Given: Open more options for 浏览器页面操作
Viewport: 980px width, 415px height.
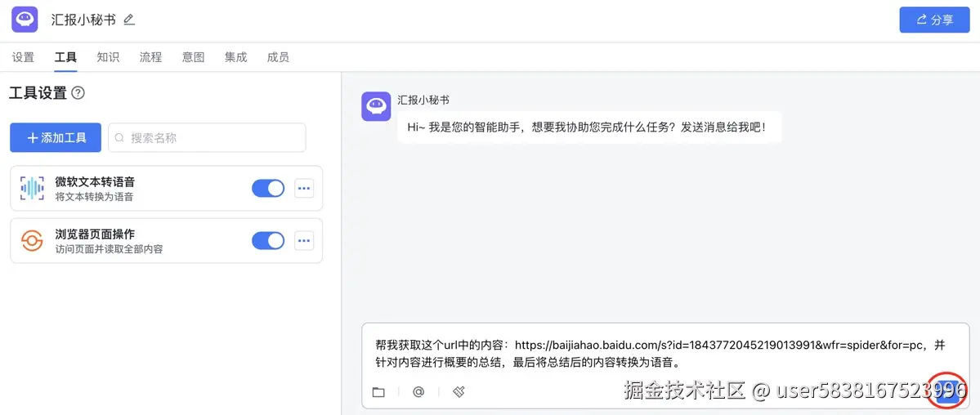Looking at the screenshot, I should point(304,241).
